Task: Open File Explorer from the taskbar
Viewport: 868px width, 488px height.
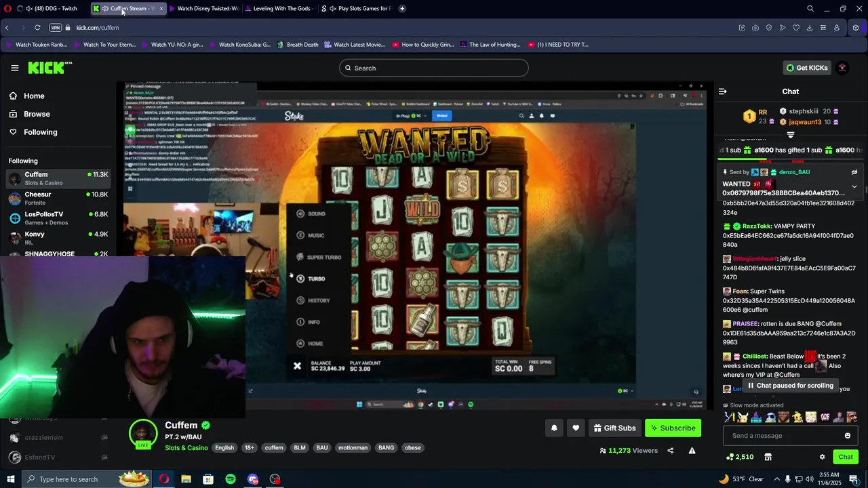Action: (x=186, y=479)
